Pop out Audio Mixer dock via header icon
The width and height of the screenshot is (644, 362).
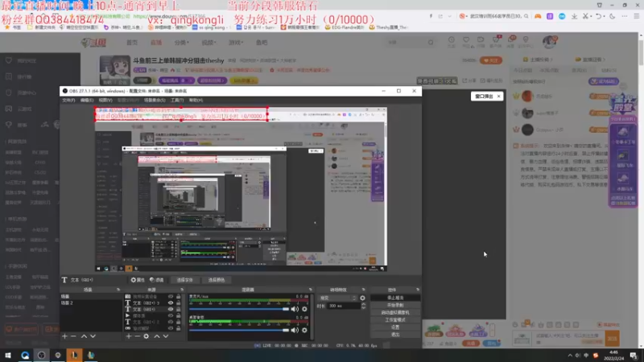[311, 290]
